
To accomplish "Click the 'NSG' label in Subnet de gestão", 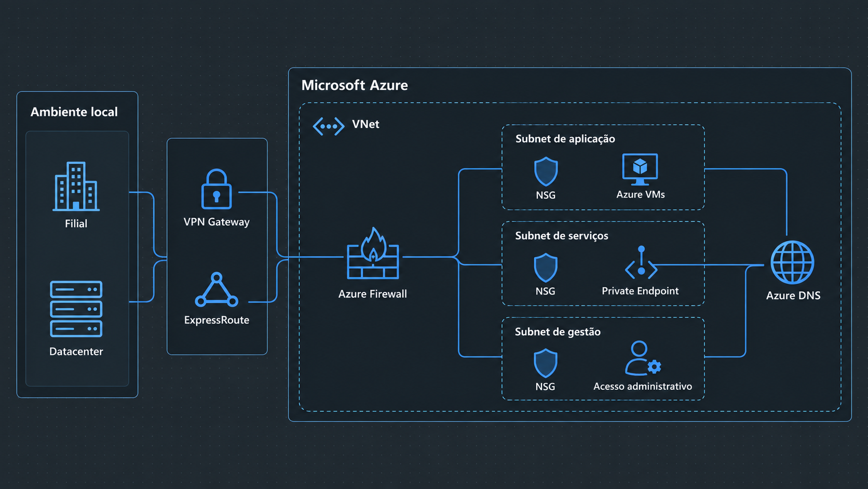I will 545,387.
